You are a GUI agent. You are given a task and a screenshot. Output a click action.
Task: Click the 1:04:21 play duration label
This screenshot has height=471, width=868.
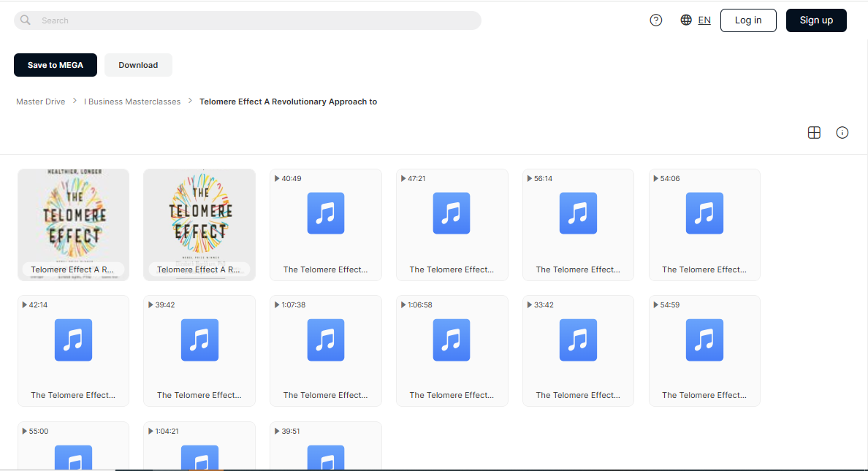pos(164,431)
